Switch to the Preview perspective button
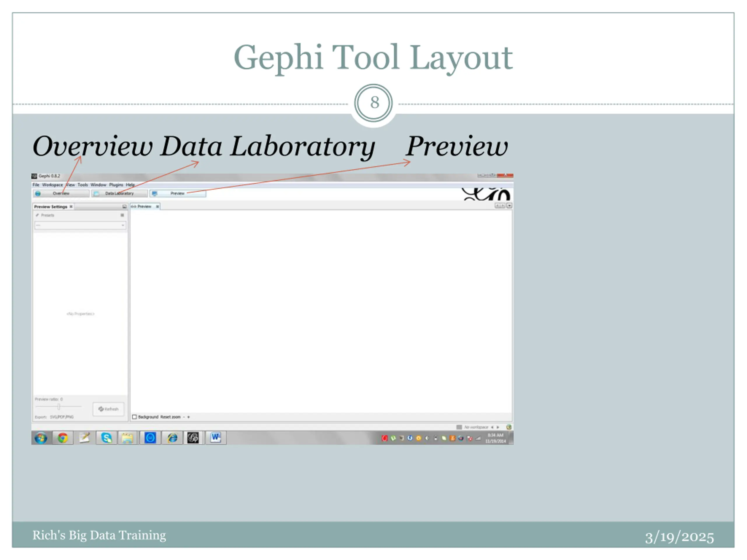Image resolution: width=747 pixels, height=560 pixels. (x=178, y=193)
